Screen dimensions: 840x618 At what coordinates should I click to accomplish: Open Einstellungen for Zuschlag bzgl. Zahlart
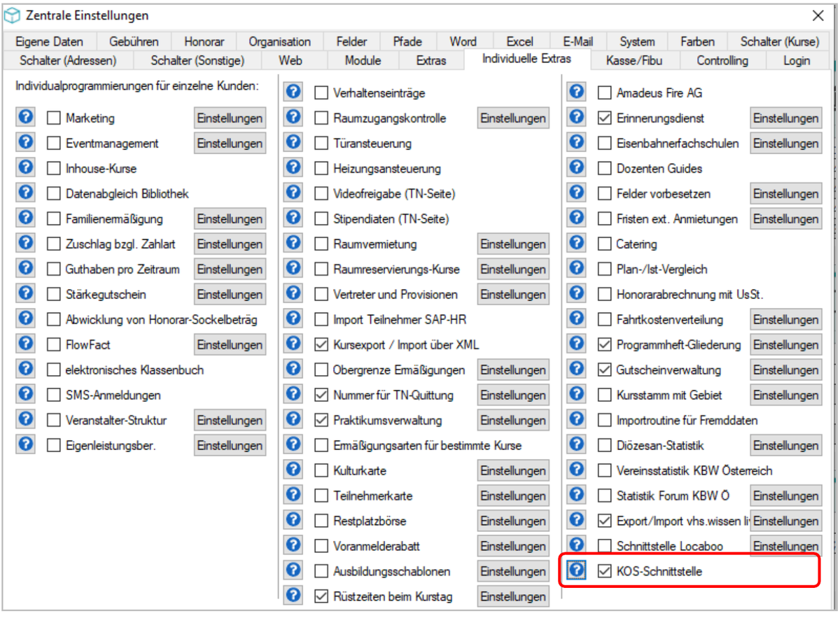(x=230, y=244)
